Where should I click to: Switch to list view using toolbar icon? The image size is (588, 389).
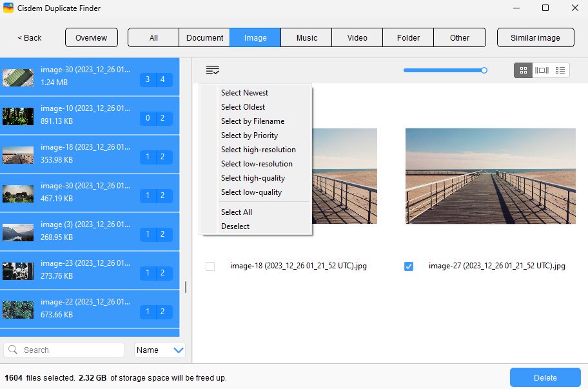[x=560, y=70]
